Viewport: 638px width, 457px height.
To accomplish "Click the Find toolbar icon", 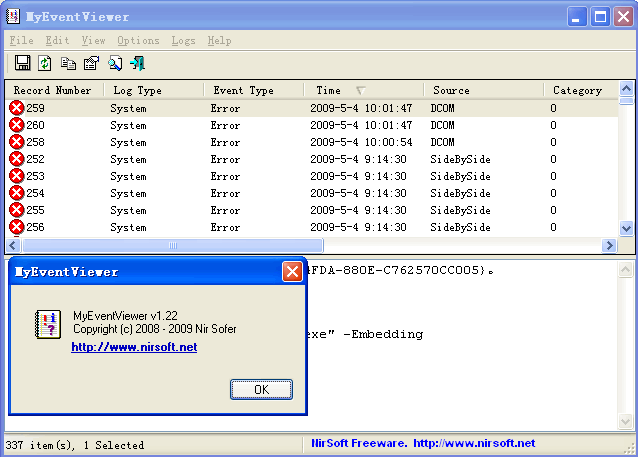I will 115,63.
